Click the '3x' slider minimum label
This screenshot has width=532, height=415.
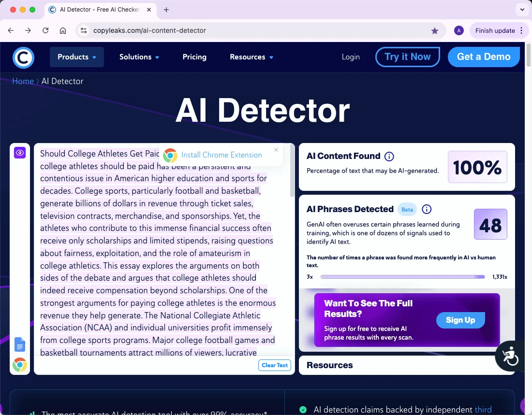tap(310, 277)
